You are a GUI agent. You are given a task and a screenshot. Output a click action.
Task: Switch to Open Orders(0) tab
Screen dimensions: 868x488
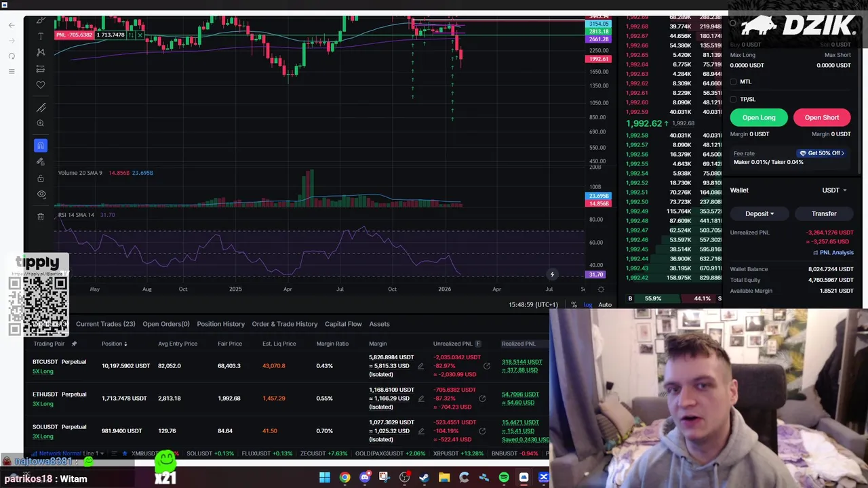pos(166,324)
